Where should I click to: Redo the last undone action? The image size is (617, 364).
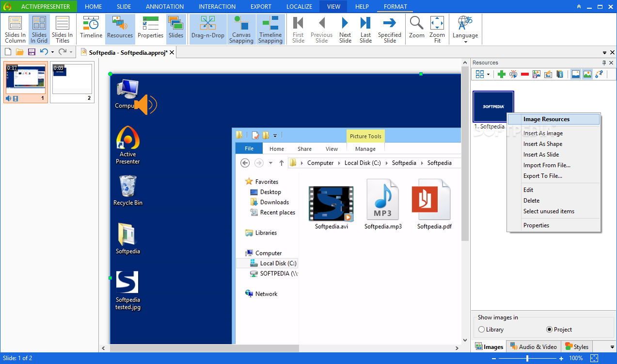click(62, 52)
